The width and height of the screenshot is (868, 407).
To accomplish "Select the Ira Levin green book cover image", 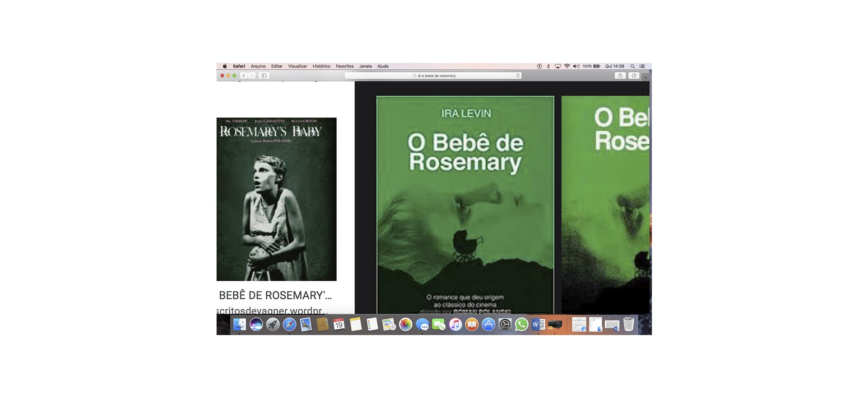I will (465, 205).
